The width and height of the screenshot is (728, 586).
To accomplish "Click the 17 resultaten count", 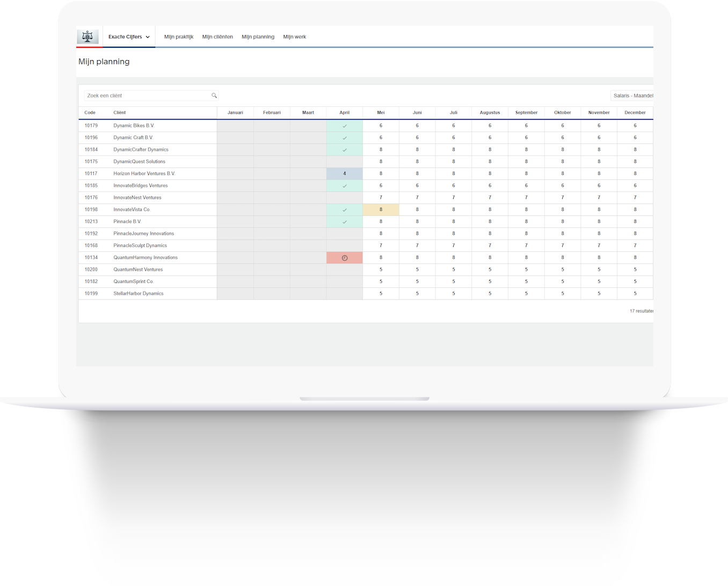I will (642, 311).
